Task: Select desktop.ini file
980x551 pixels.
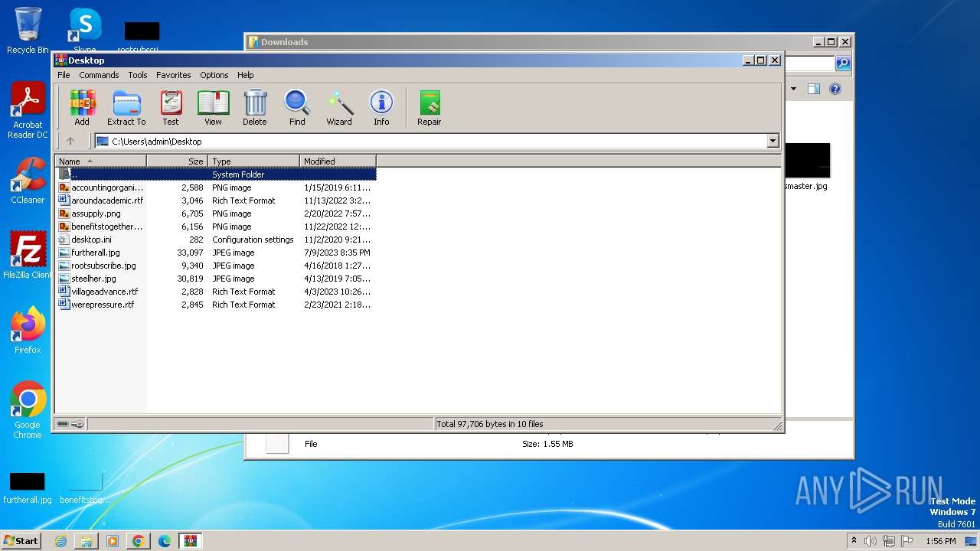Action: point(216,240)
